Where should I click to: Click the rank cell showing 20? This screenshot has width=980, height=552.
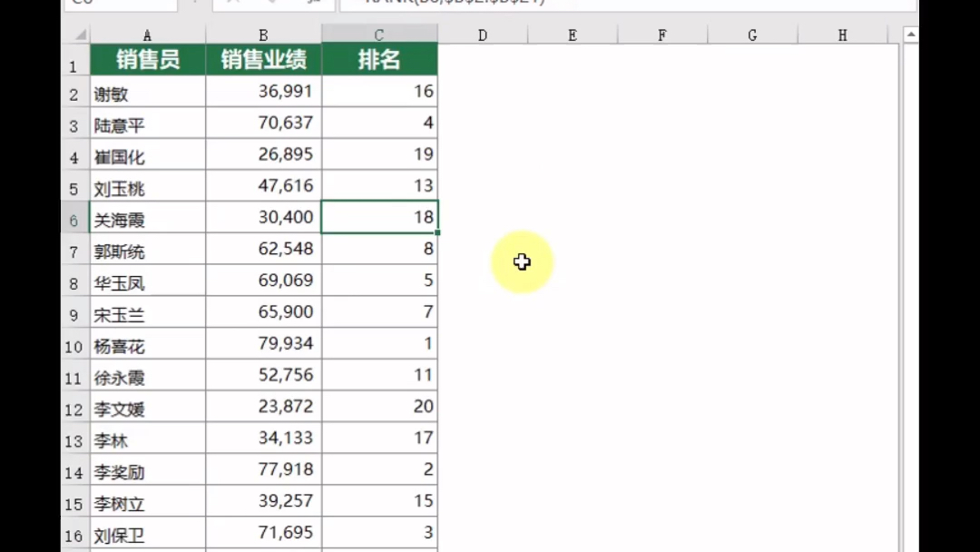point(378,407)
